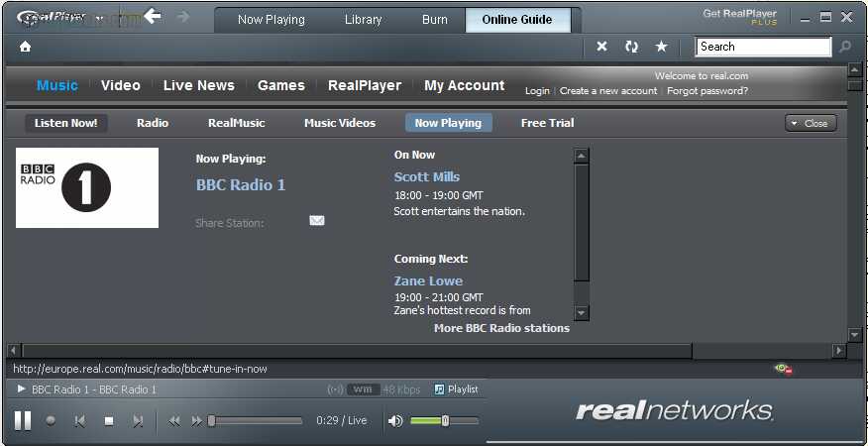Screen dimensions: 868x446
Task: Click the search magnifier icon
Action: point(845,48)
